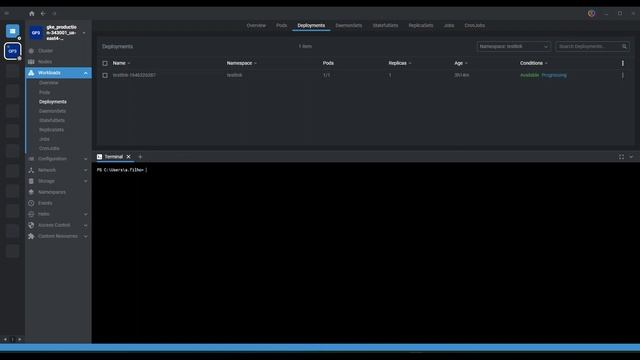Sort deployments by the Conditions column
Viewport: 640px width, 360px height.
[x=533, y=63]
